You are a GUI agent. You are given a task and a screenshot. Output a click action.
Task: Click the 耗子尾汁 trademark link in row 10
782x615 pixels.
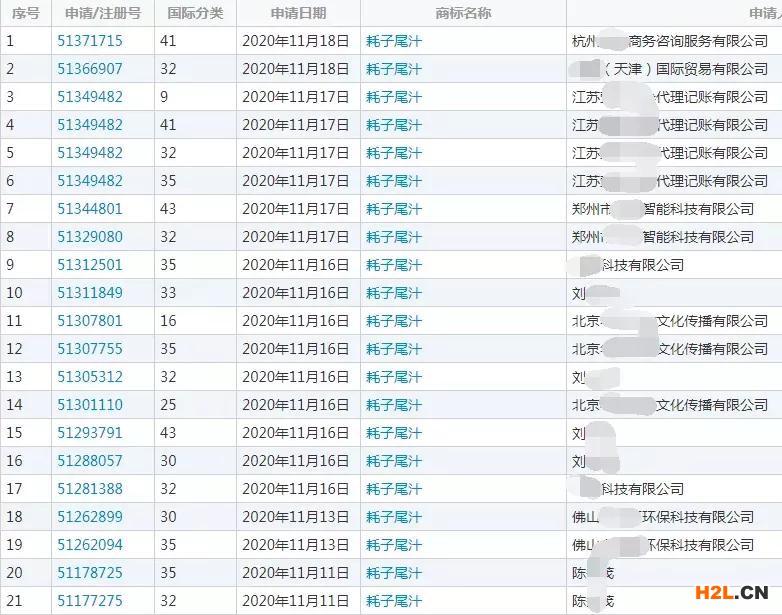[394, 293]
